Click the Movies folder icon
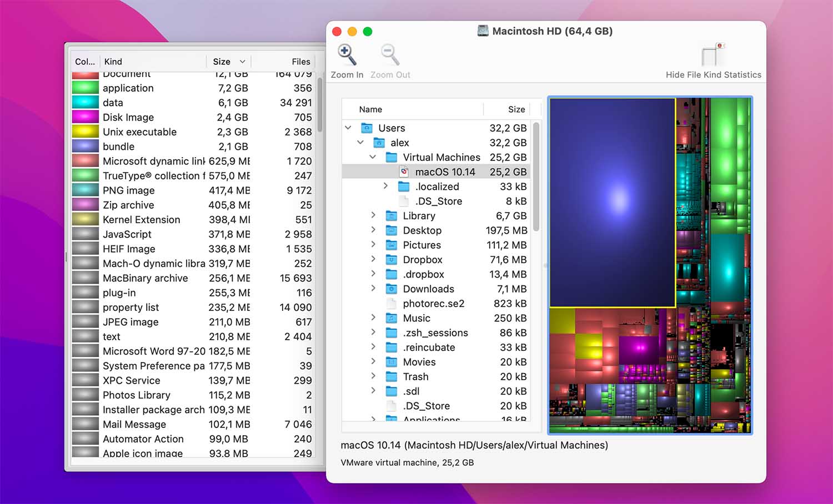 click(x=392, y=362)
